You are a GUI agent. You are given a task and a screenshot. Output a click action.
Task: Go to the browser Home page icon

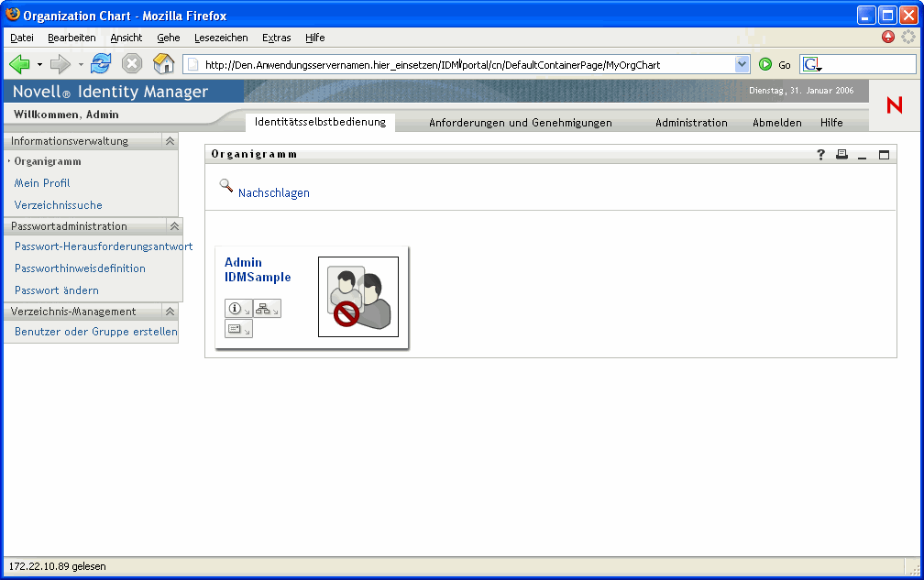[164, 63]
